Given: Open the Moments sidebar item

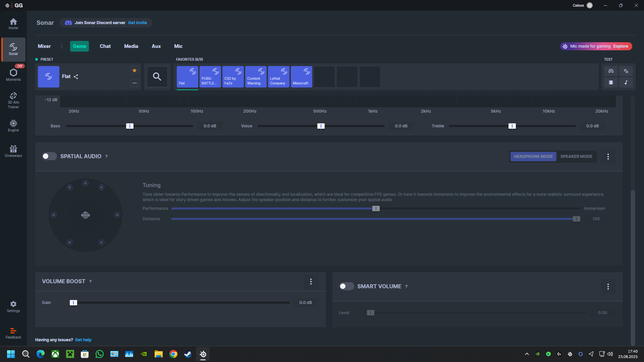Looking at the screenshot, I should tap(13, 75).
